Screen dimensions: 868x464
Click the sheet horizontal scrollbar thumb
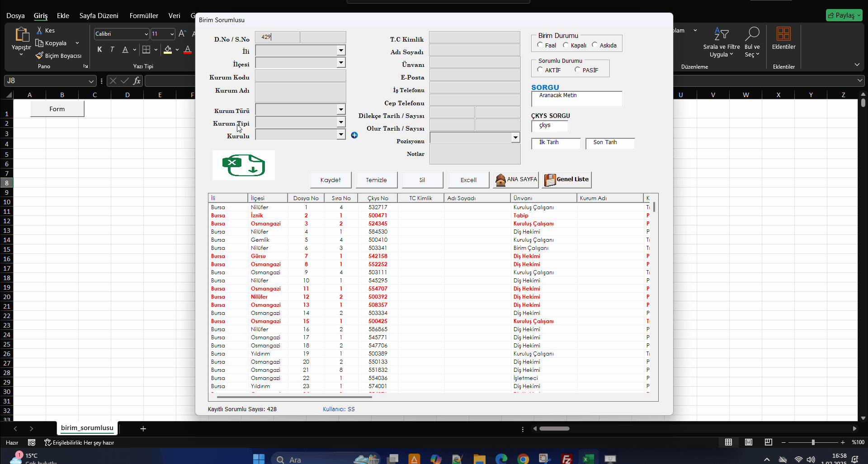(x=554, y=428)
